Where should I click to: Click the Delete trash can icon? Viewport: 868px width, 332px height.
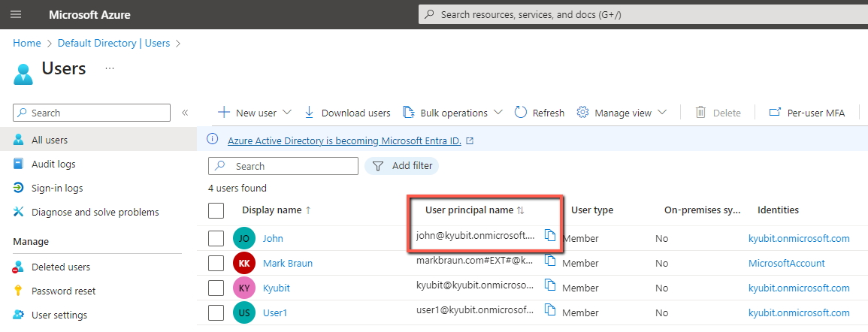[x=700, y=113]
